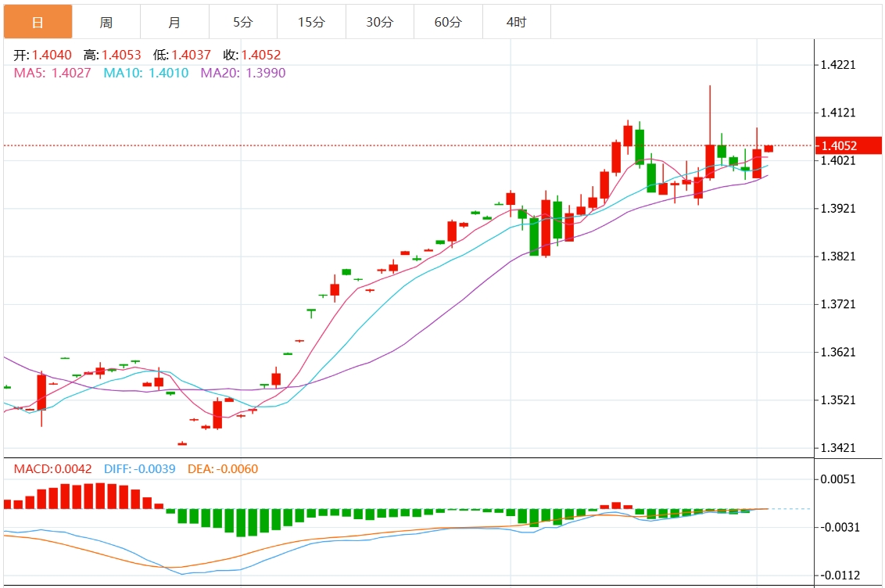The height and width of the screenshot is (588, 885).
Task: Click the 1.3521 price axis label
Action: [x=838, y=400]
